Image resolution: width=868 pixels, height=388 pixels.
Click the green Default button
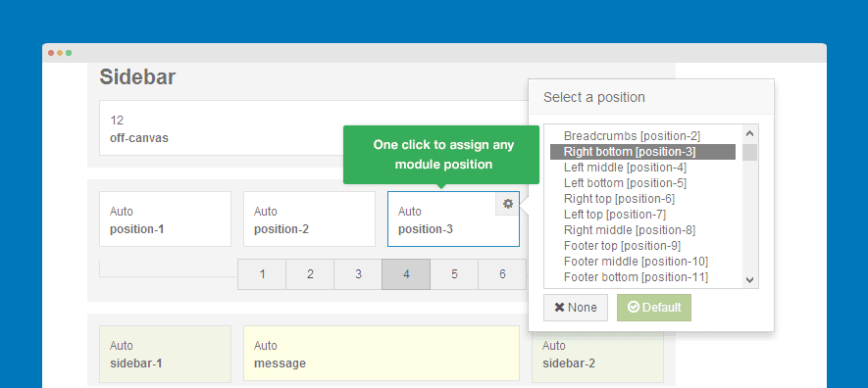tap(654, 308)
